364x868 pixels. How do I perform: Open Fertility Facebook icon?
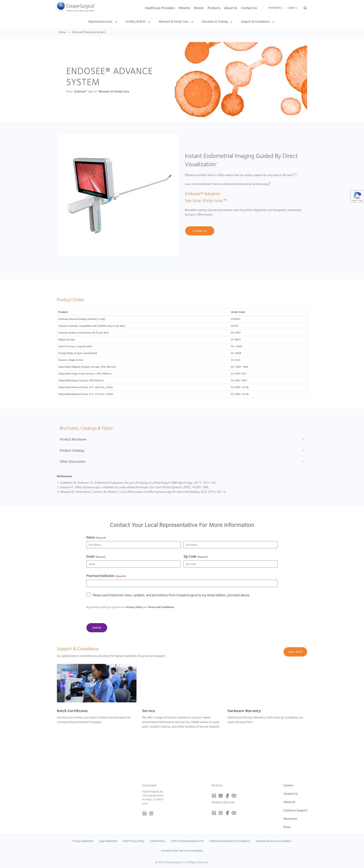tap(227, 796)
